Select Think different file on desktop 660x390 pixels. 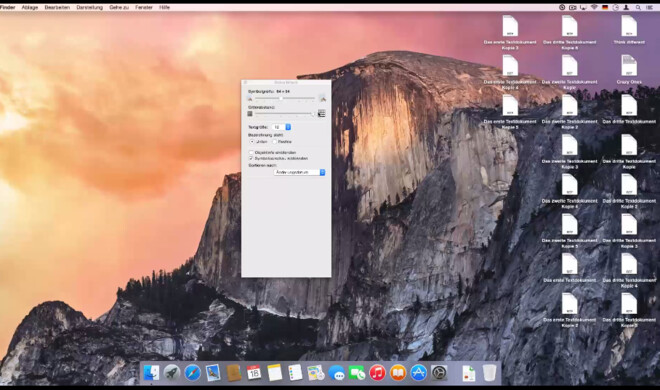pyautogui.click(x=629, y=29)
